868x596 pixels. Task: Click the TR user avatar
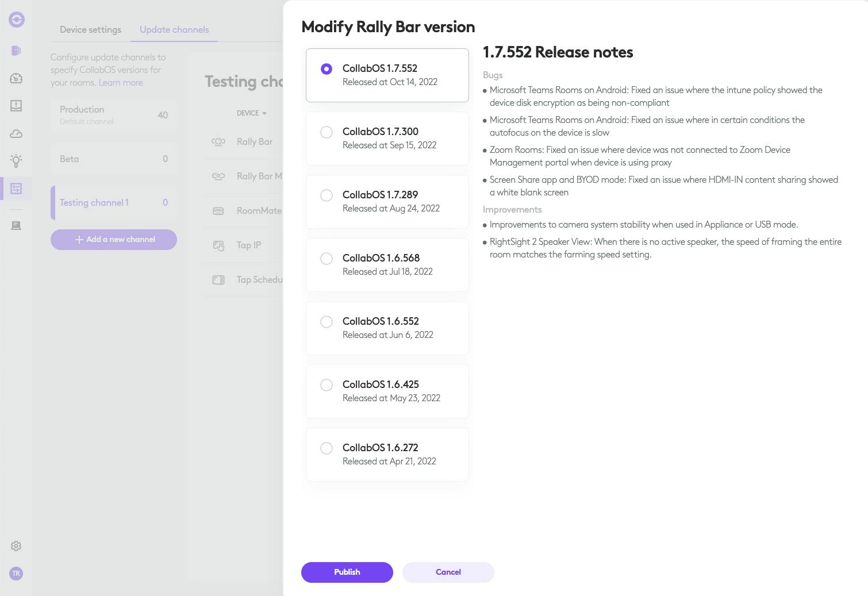coord(16,574)
